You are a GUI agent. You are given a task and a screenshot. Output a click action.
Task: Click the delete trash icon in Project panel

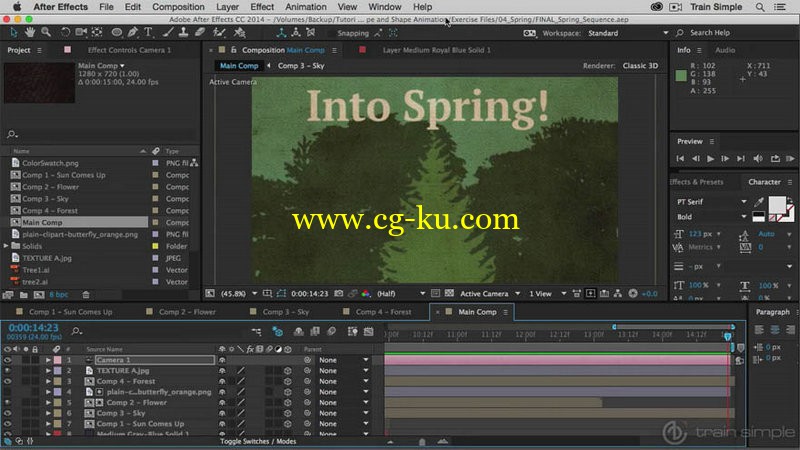86,295
